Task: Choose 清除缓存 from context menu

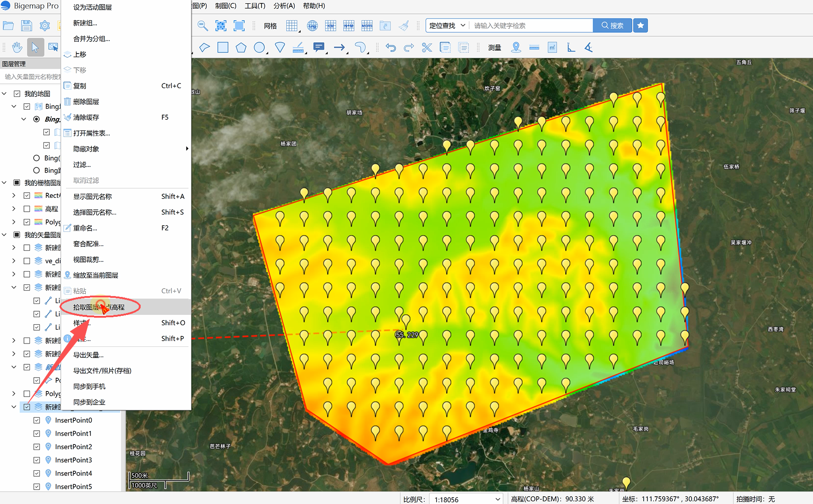Action: [x=126, y=117]
